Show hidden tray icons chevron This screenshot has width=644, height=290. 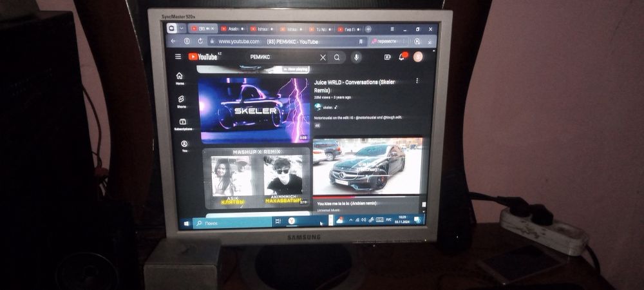[351, 220]
